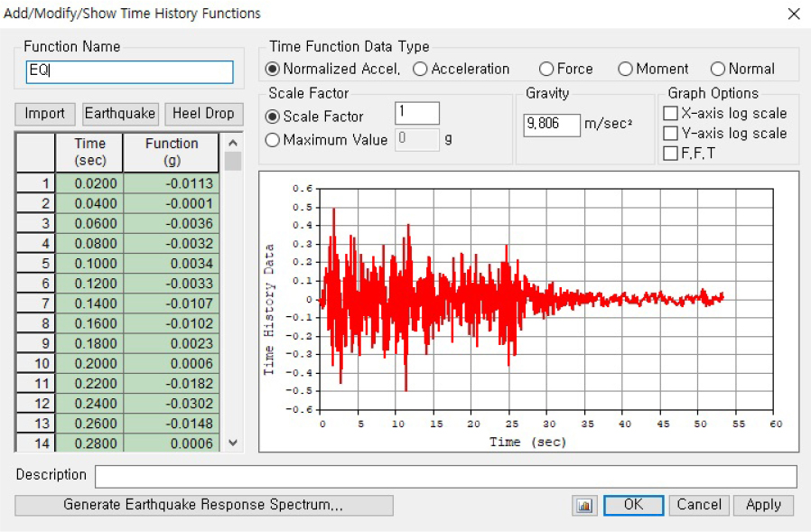This screenshot has height=532, width=811.
Task: Click the Apply button
Action: point(763,505)
